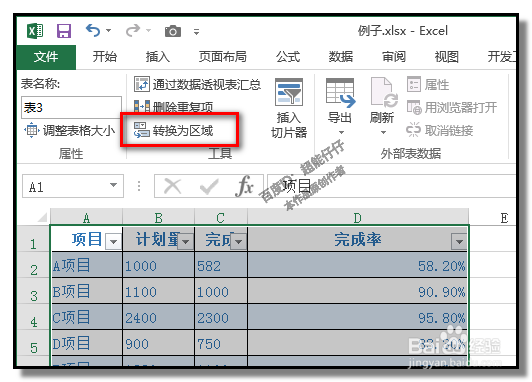This screenshot has width=532, height=382.
Task: Open the 完成率 column filter dropdown
Action: tap(459, 242)
